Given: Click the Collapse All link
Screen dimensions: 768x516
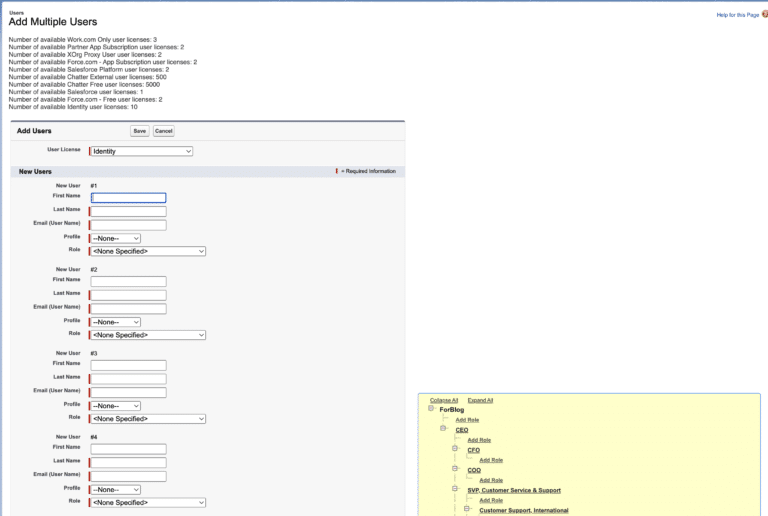Looking at the screenshot, I should [x=444, y=400].
